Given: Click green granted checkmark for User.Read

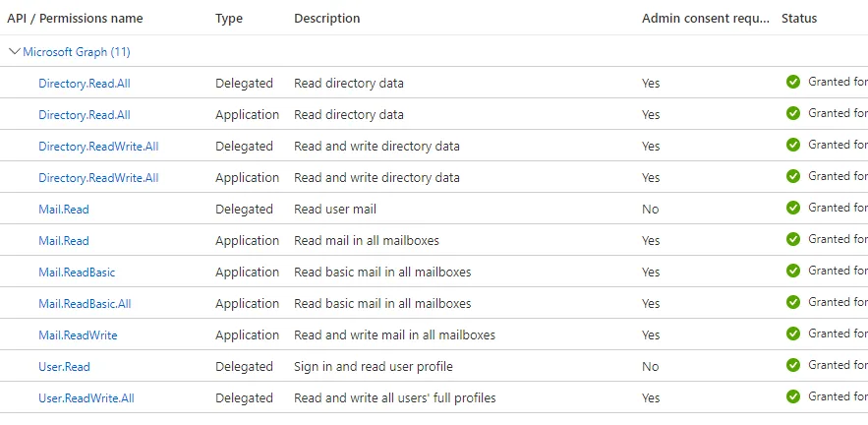Looking at the screenshot, I should pyautogui.click(x=793, y=365).
